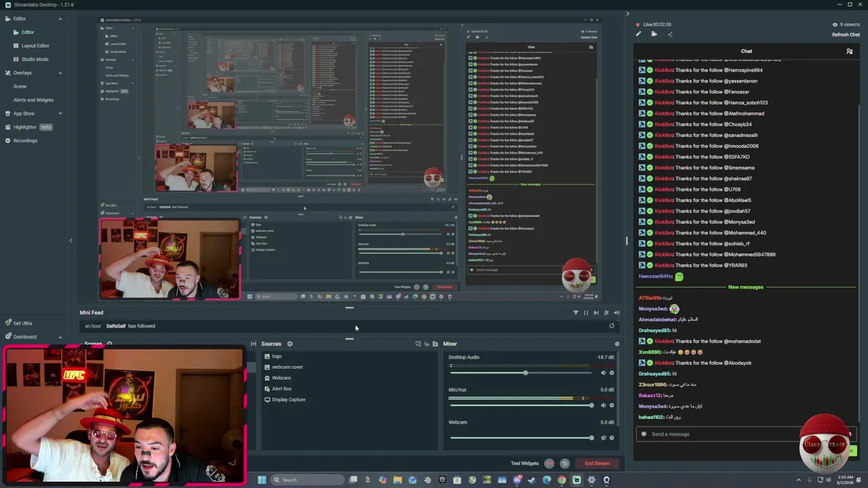868x488 pixels.
Task: Click the End Stream button
Action: [597, 464]
